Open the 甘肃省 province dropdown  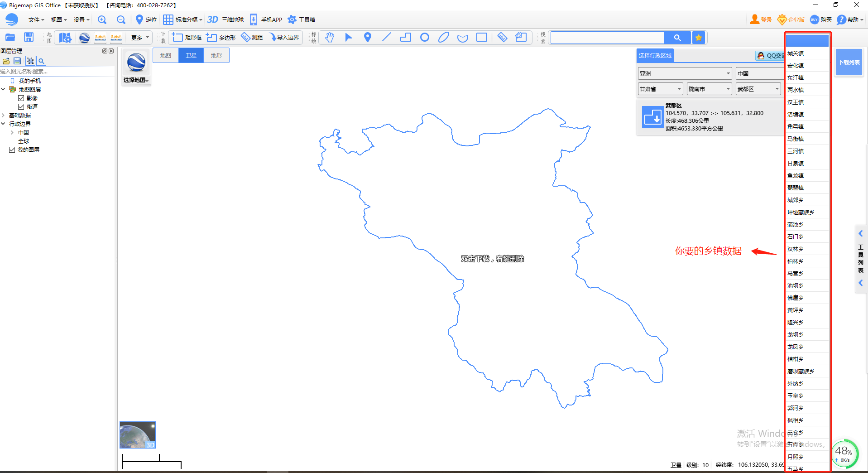pos(660,89)
